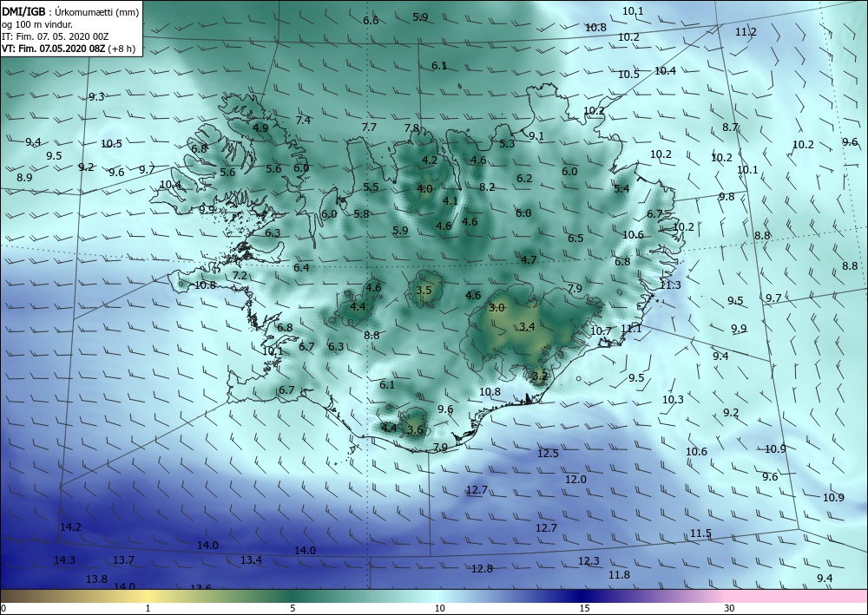Click the 10.3 value in the southeast
This screenshot has width=868, height=615.
click(674, 399)
